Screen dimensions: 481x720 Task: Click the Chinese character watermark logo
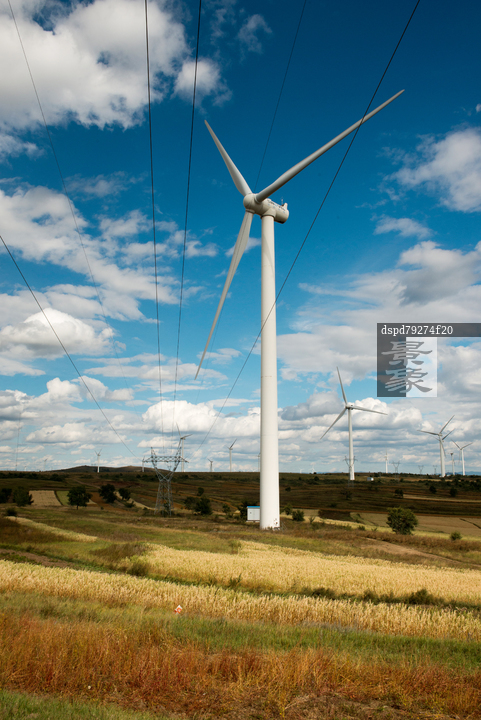click(x=407, y=367)
